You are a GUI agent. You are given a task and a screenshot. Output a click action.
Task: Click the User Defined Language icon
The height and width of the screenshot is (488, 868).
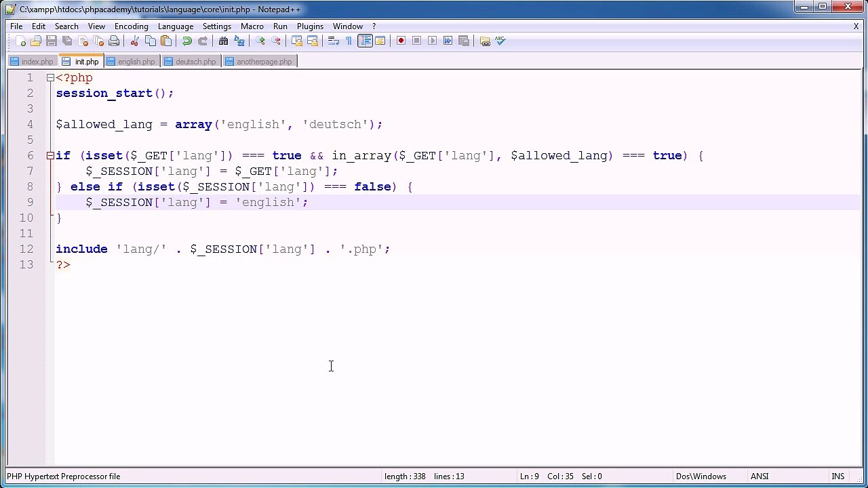[380, 41]
